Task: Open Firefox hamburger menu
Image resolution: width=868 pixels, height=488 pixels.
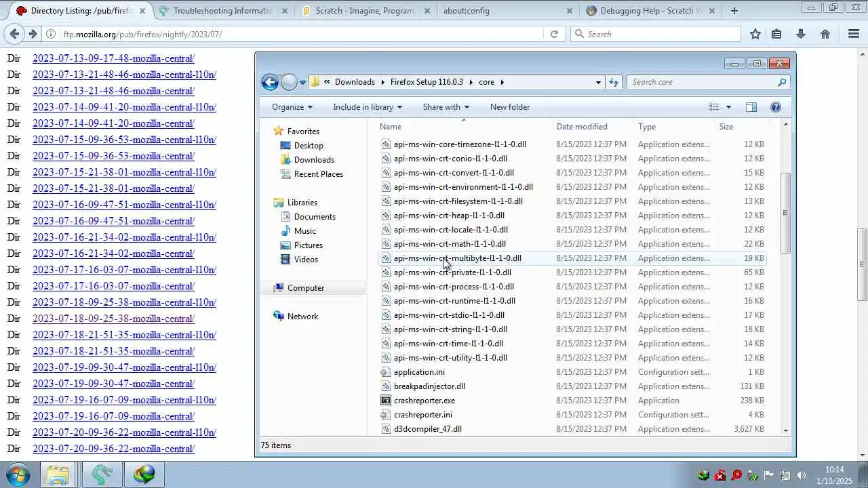Action: [x=854, y=34]
